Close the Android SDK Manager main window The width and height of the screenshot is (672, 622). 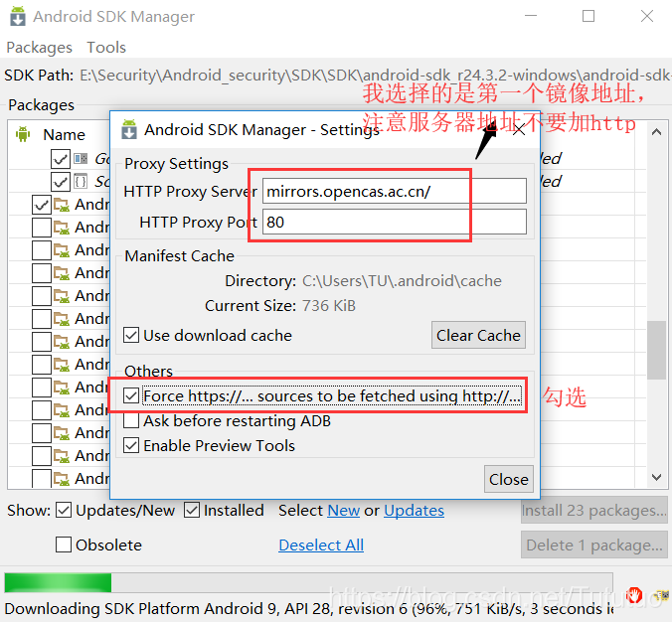pos(647,16)
